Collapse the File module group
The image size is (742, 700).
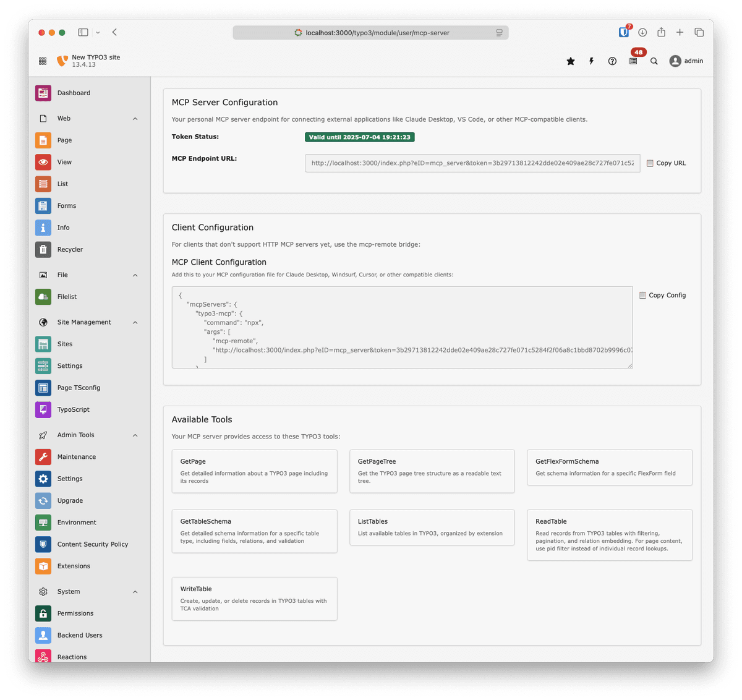point(135,275)
